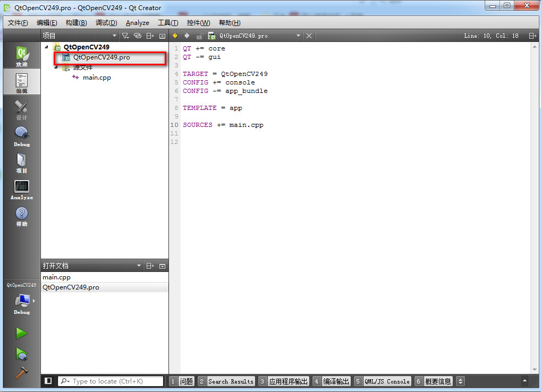Screen dimensions: 541x392
Task: Open main.cpp from Open Documents list
Action: point(57,277)
